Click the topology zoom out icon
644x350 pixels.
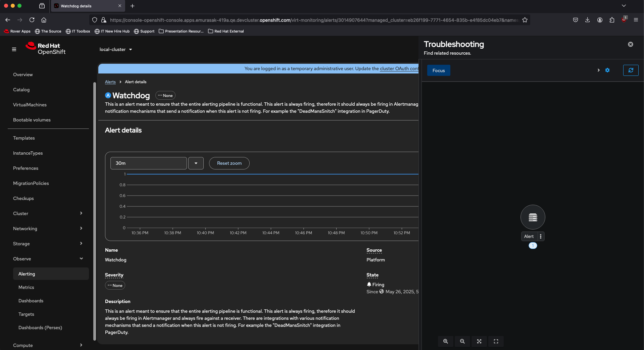pyautogui.click(x=462, y=341)
